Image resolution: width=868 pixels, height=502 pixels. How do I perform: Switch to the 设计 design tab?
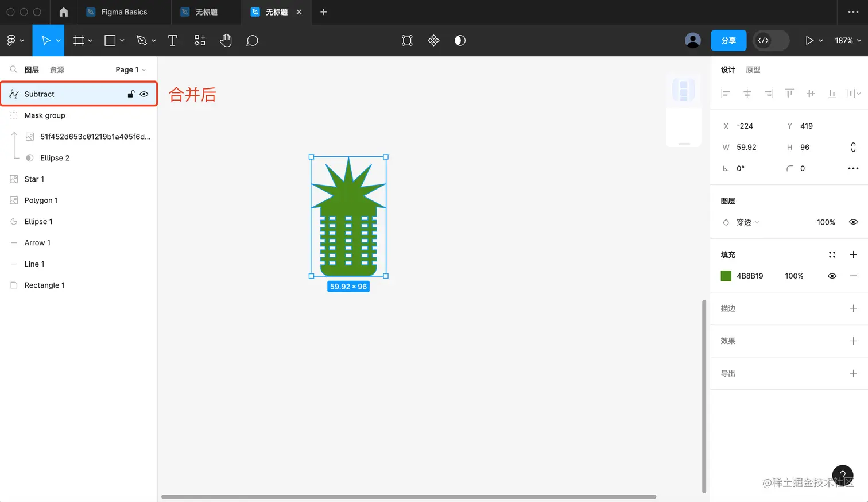[x=728, y=69]
